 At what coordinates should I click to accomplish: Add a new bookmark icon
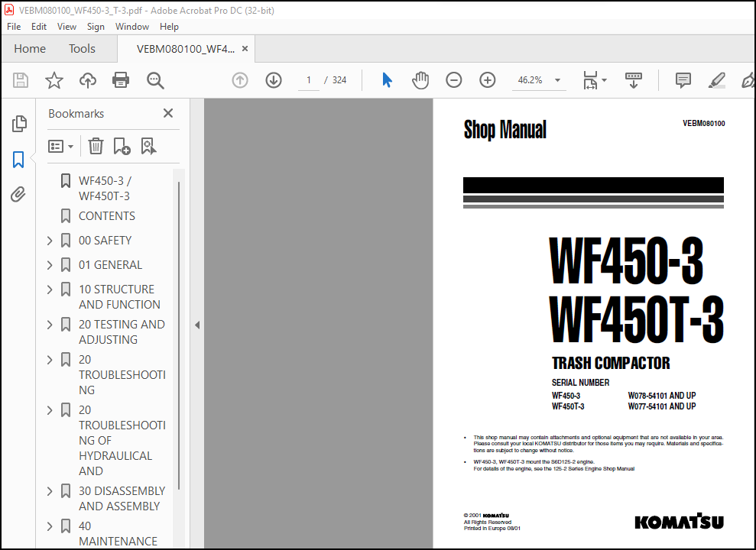[x=122, y=146]
